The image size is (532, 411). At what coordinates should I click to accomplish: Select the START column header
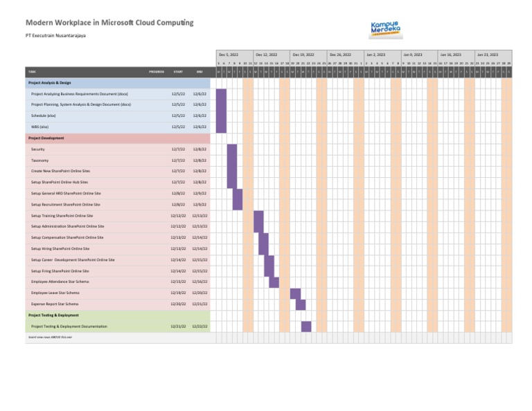178,71
